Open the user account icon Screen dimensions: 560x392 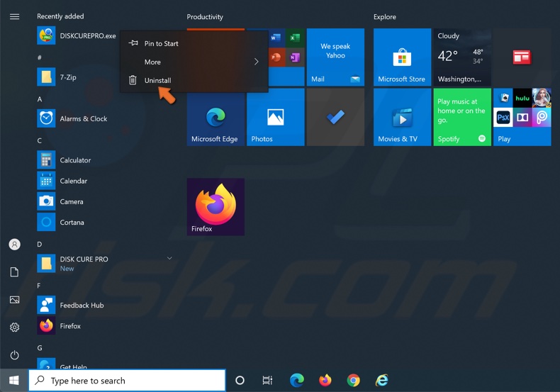(x=15, y=245)
